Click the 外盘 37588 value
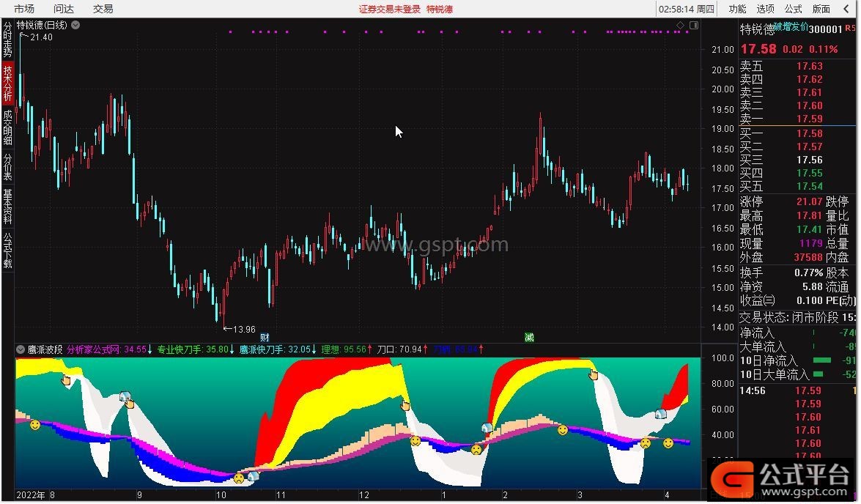Image resolution: width=861 pixels, height=504 pixels. (x=808, y=257)
